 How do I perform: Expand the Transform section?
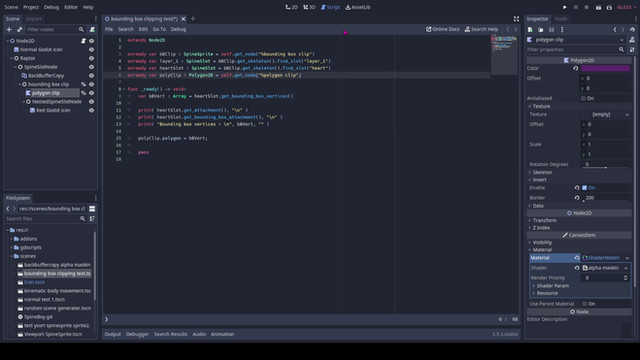pyautogui.click(x=544, y=220)
